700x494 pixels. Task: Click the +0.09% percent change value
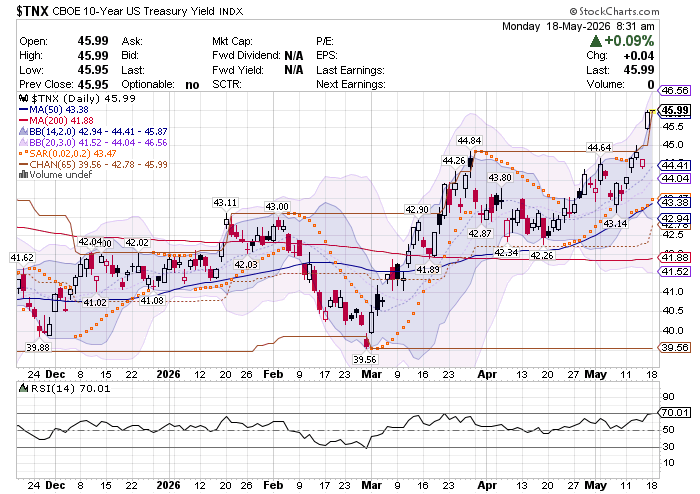[x=629, y=41]
